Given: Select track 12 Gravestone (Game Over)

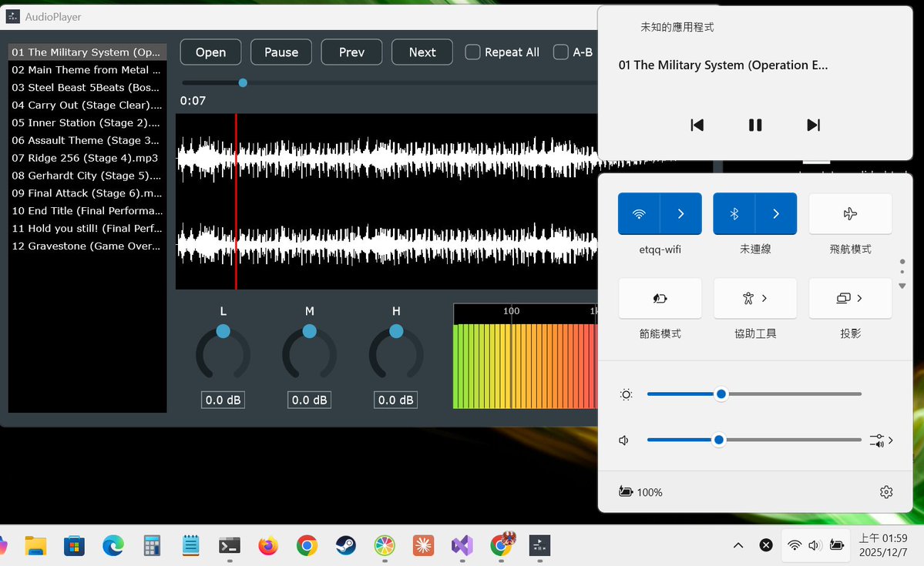Looking at the screenshot, I should click(87, 246).
